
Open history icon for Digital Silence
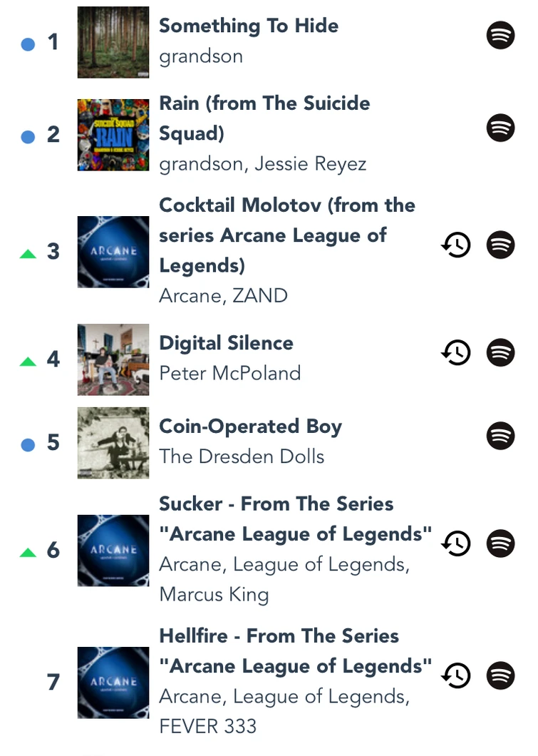pos(456,352)
